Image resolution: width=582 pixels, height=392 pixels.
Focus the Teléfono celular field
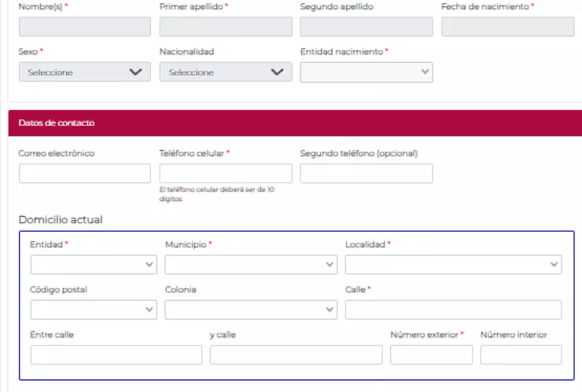coord(225,174)
